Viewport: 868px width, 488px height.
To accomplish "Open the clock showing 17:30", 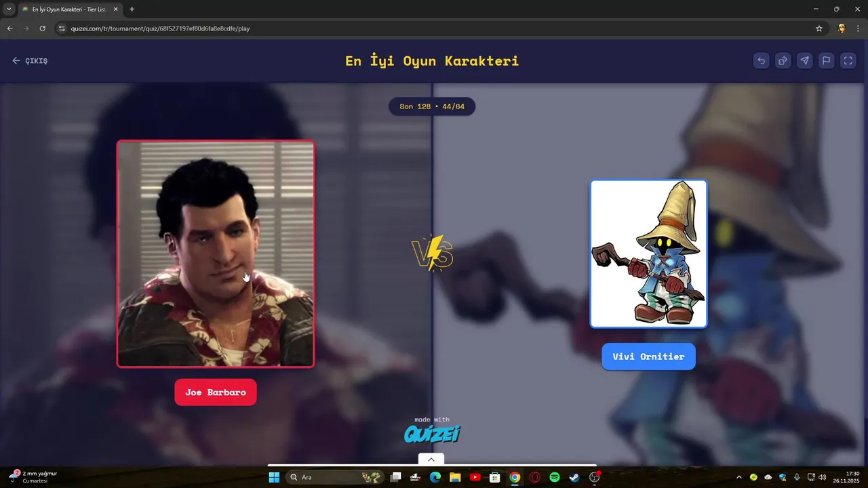I will click(848, 477).
